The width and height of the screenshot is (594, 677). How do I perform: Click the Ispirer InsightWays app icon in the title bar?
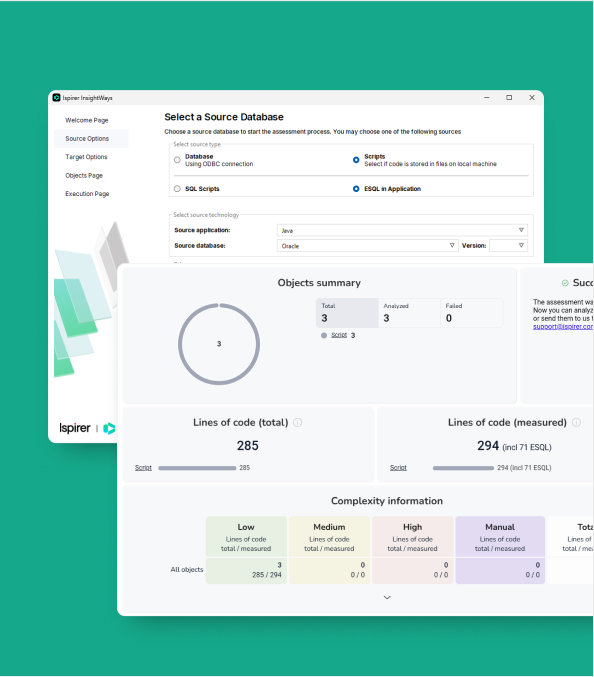click(56, 98)
